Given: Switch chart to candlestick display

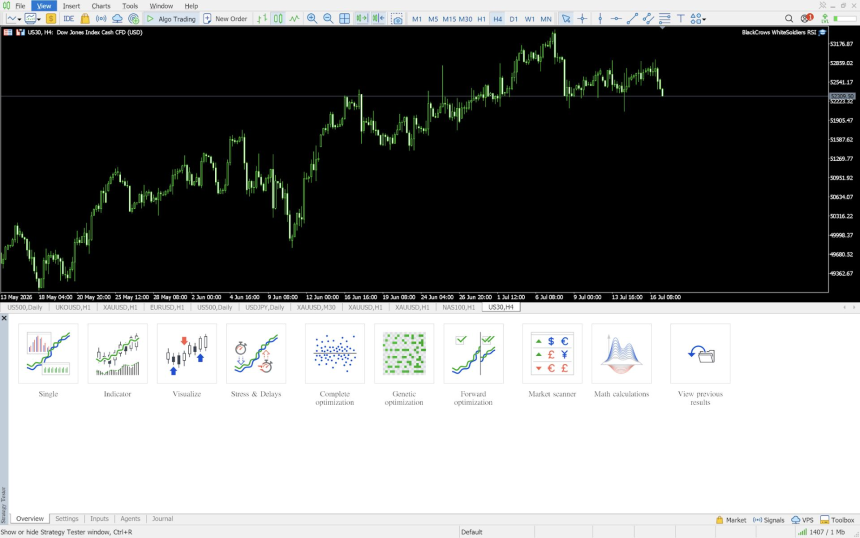Looking at the screenshot, I should [278, 19].
